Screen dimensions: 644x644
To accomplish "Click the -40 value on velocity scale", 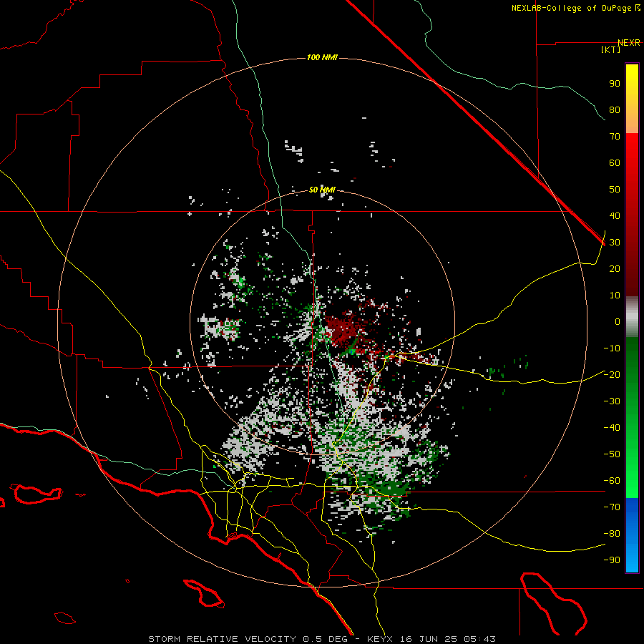I will point(612,428).
